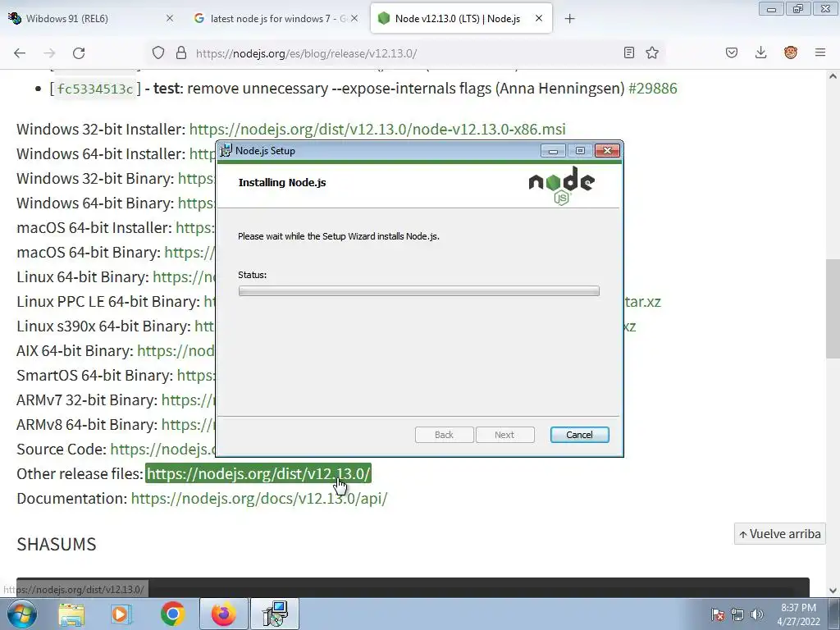Open the AIX 64-bit Binary link
This screenshot has width=840, height=630.
(x=176, y=351)
